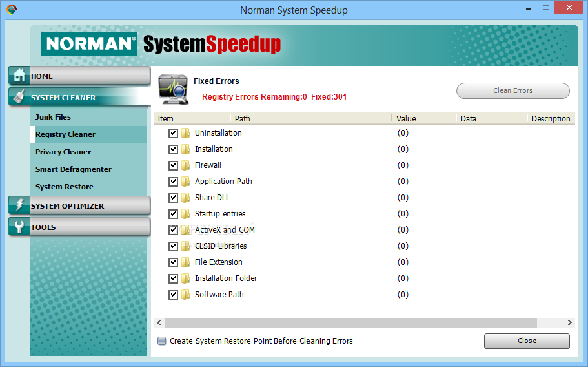Click the Installation folder icon
588x367 pixels.
point(186,149)
